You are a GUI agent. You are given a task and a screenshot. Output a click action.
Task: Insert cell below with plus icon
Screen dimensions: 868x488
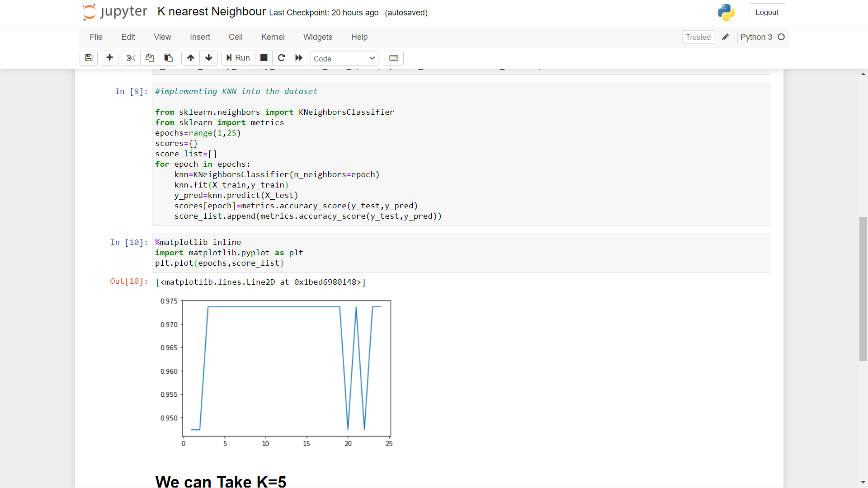point(109,58)
